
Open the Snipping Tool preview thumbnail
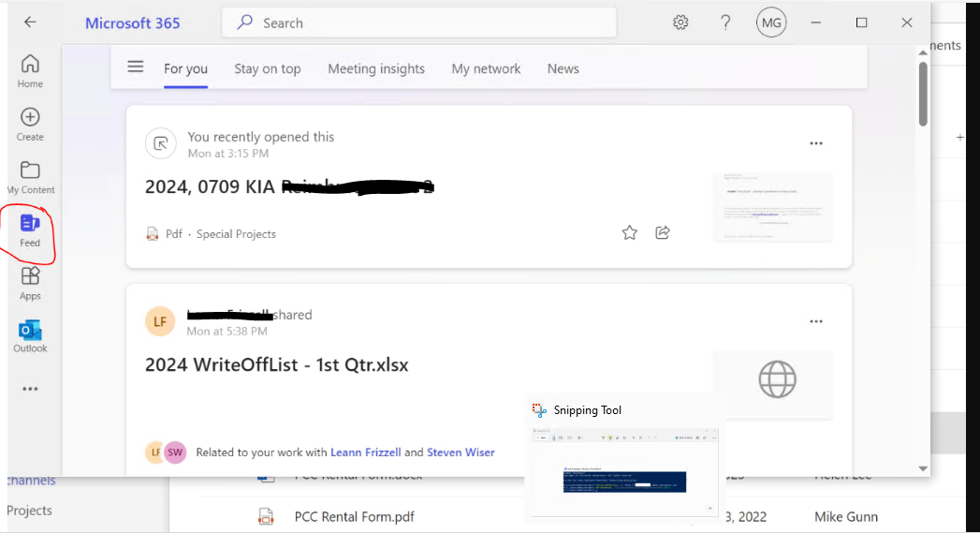[625, 471]
